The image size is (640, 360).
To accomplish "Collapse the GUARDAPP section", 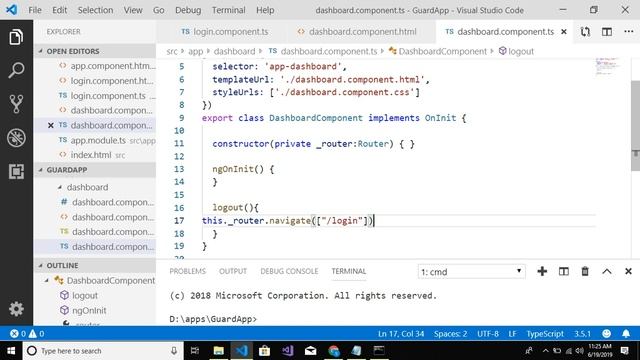I will (40, 170).
